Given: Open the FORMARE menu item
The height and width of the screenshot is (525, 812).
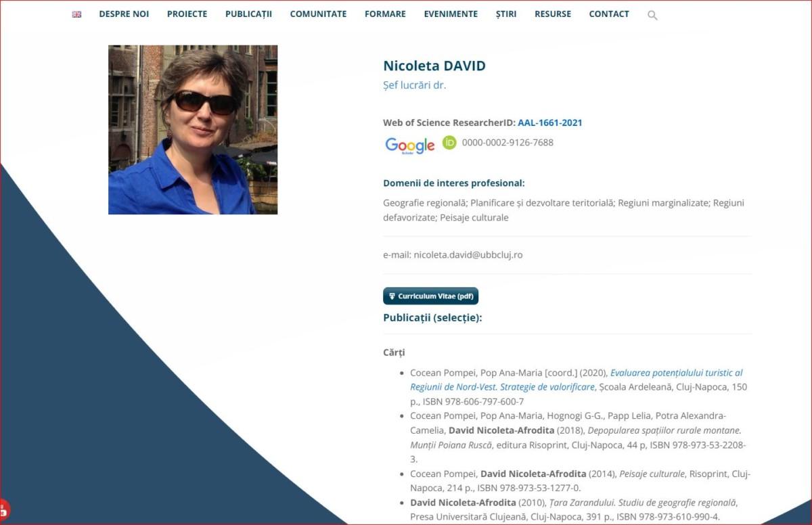Looking at the screenshot, I should tap(385, 14).
